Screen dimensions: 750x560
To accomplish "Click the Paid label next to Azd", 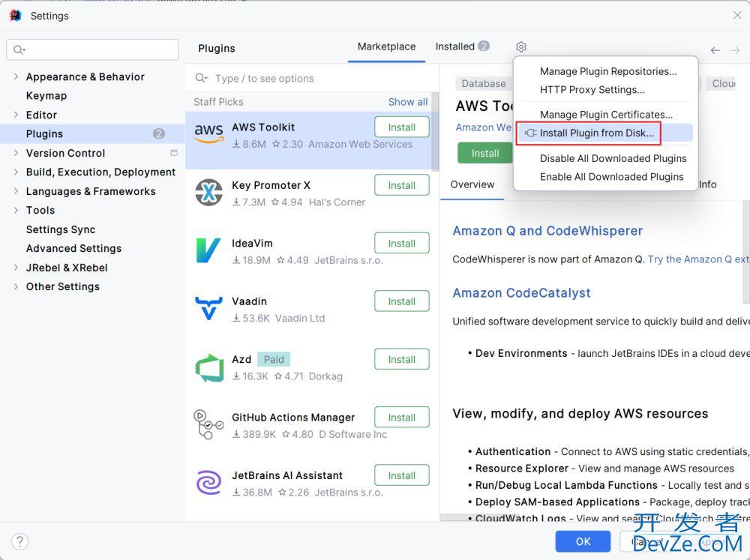I will [274, 359].
